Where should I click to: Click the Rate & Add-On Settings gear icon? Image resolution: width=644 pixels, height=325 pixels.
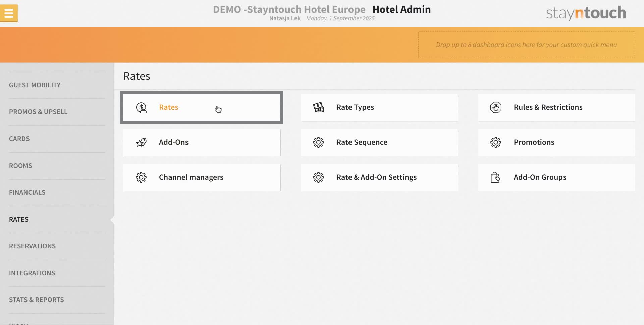[318, 177]
